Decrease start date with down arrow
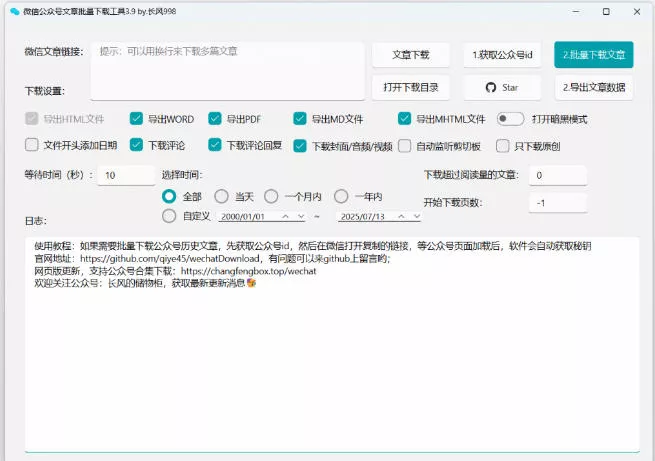This screenshot has width=655, height=461. coord(301,216)
